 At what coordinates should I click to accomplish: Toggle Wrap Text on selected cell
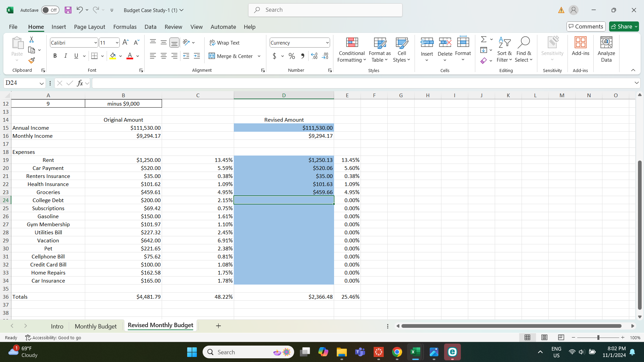(x=224, y=43)
